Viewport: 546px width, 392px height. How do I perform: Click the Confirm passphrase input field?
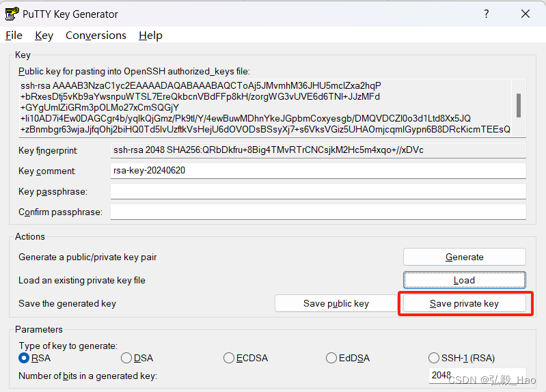[x=318, y=212]
